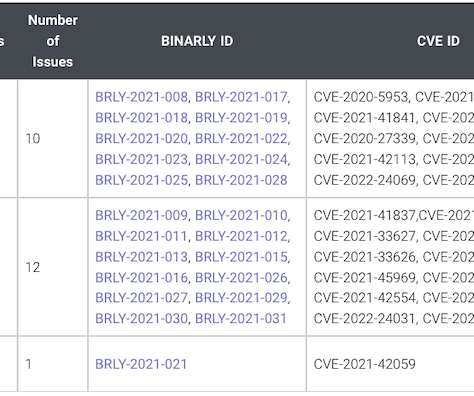Open the BRLY-2021-015 link
474x396 pixels.
tap(241, 257)
